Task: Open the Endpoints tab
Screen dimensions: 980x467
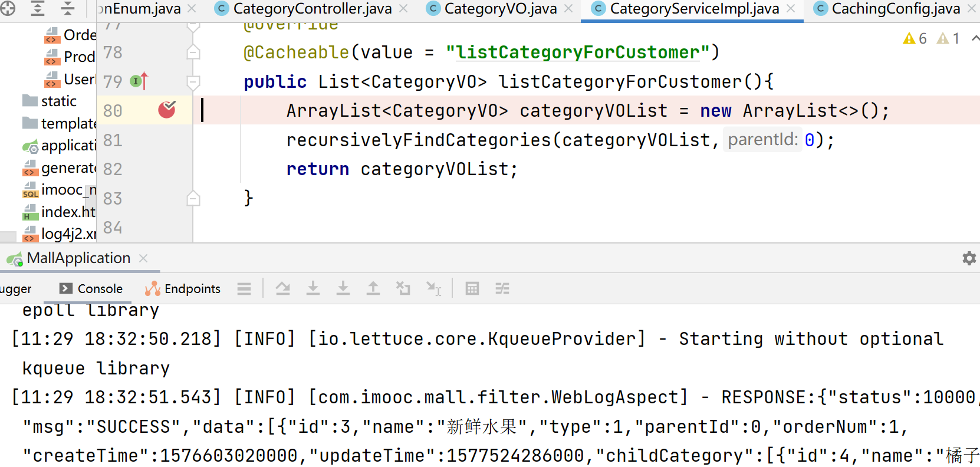Action: point(183,289)
